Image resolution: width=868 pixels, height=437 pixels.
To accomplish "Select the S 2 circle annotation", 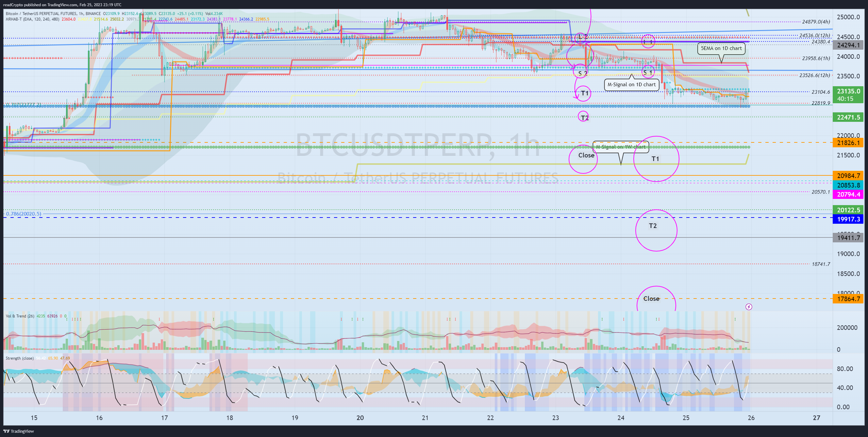I will (581, 72).
